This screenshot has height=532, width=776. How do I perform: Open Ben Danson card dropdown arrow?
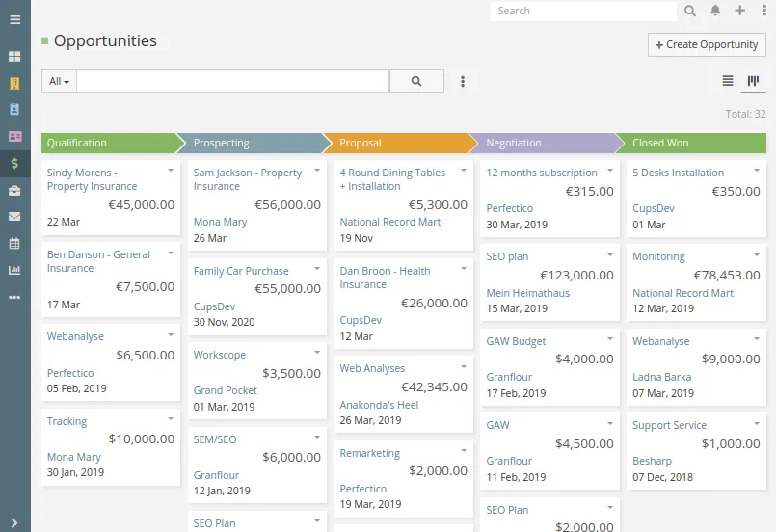click(171, 253)
